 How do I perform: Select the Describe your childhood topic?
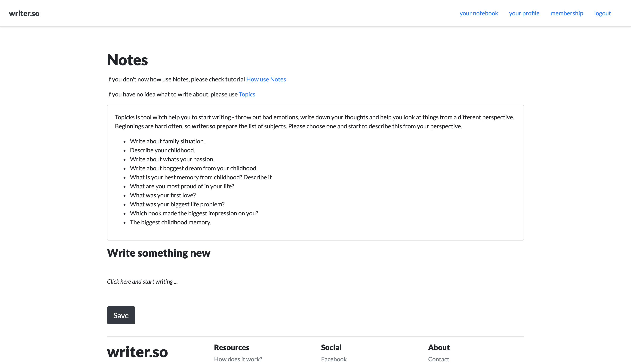[162, 150]
